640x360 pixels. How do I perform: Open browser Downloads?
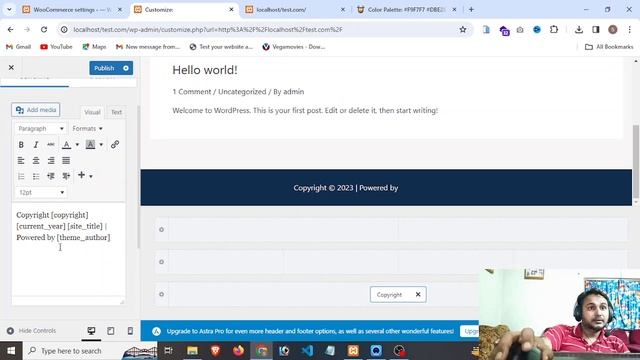(579, 29)
